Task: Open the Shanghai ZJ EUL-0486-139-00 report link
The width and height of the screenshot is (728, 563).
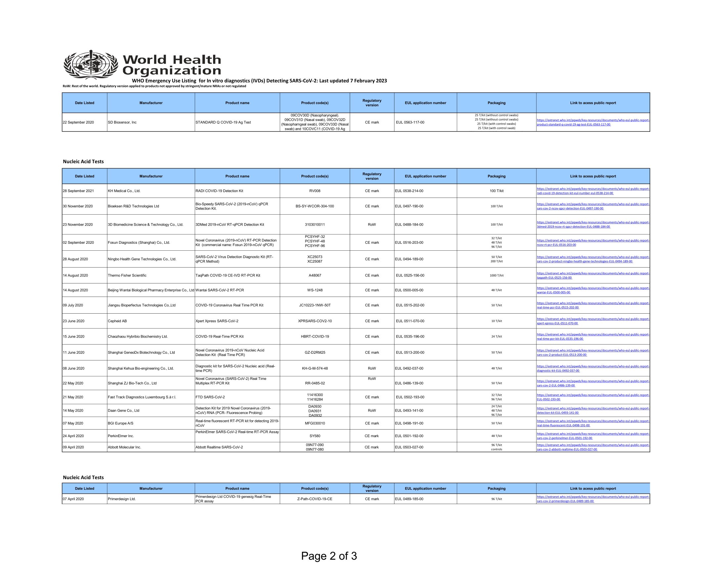Action: (x=593, y=383)
